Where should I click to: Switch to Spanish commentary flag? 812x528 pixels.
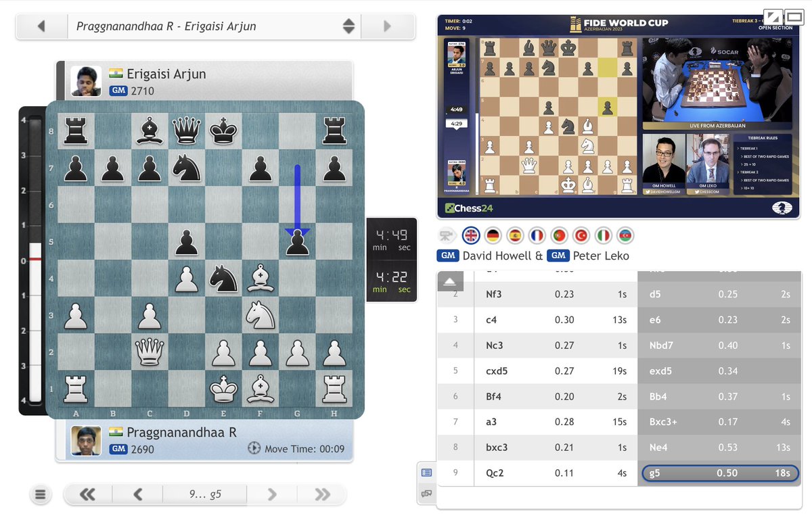point(515,236)
